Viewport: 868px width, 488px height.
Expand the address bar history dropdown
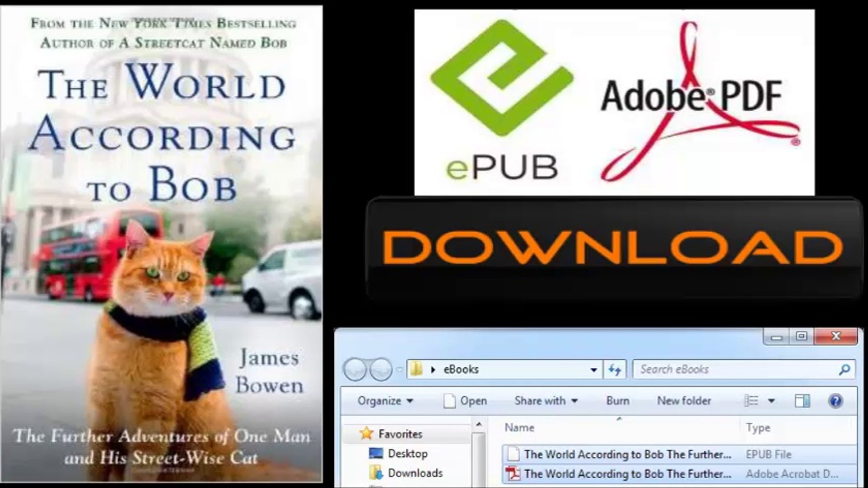(593, 370)
